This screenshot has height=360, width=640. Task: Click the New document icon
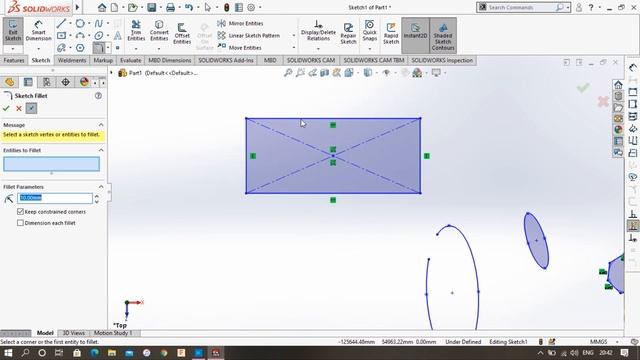click(115, 7)
